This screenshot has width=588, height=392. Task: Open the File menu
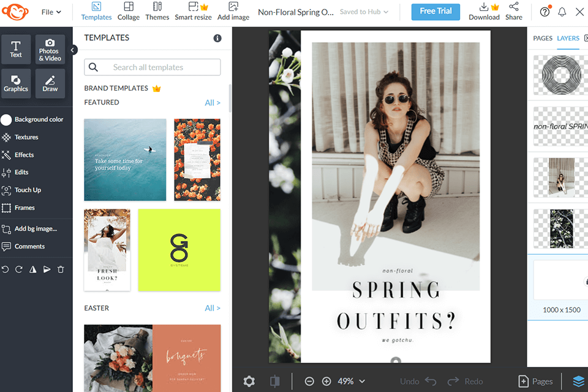pos(51,12)
